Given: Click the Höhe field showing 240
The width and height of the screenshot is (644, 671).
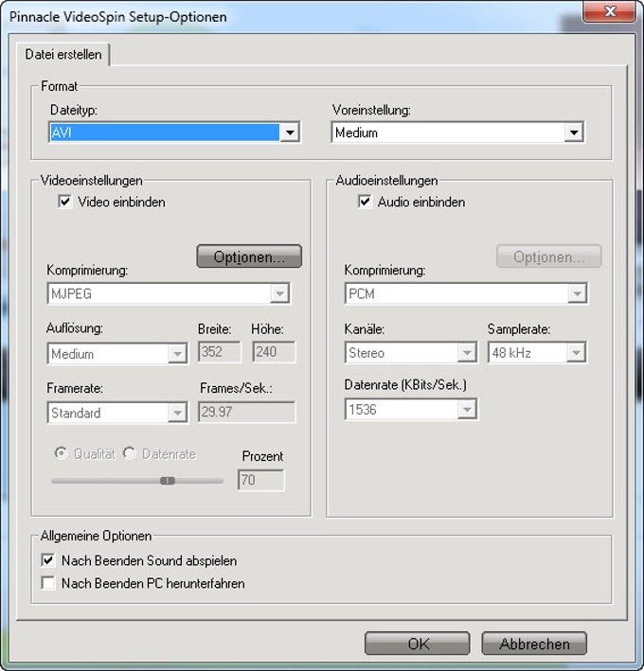Looking at the screenshot, I should pyautogui.click(x=274, y=352).
